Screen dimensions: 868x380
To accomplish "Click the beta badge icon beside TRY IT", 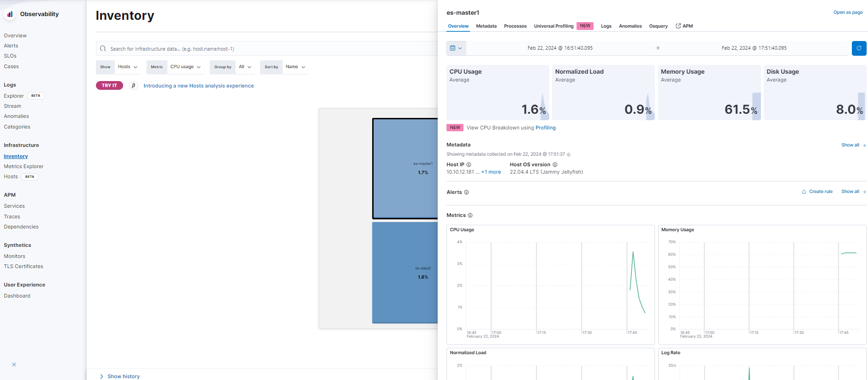I will coord(133,86).
